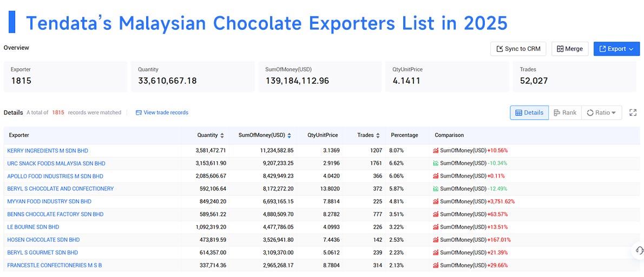This screenshot has width=644, height=277.
Task: Select the Quantity 33,610,667.18 overview card
Action: pos(193,77)
